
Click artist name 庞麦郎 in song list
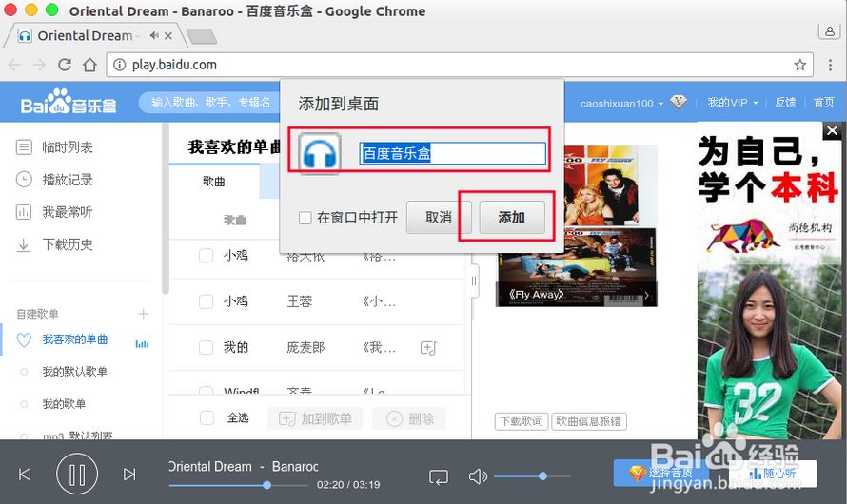click(305, 348)
